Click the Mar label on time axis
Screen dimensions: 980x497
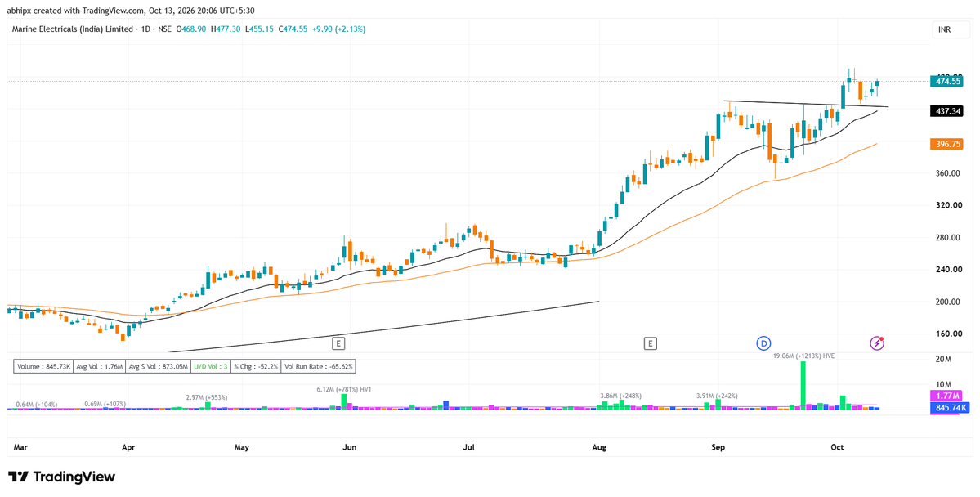[20, 448]
